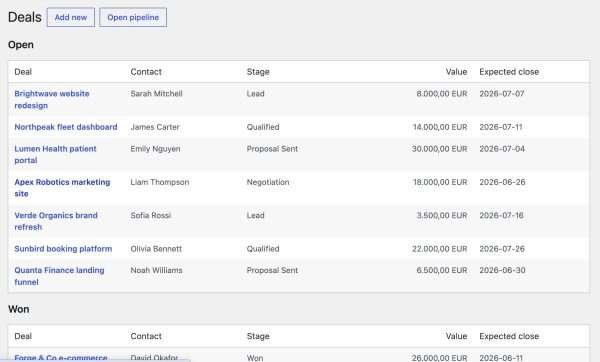Click Qualified stage in Sunbird row
The width and height of the screenshot is (600, 362).
click(x=263, y=249)
